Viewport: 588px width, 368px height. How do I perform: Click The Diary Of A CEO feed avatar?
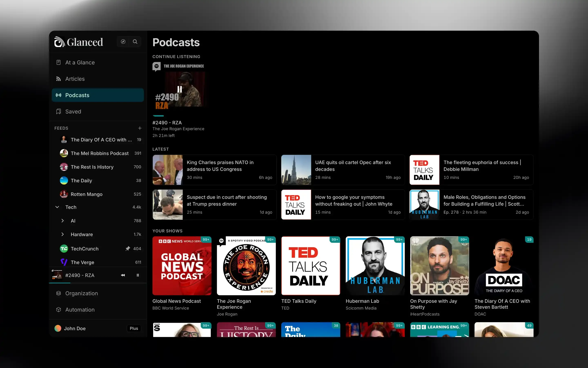64,140
